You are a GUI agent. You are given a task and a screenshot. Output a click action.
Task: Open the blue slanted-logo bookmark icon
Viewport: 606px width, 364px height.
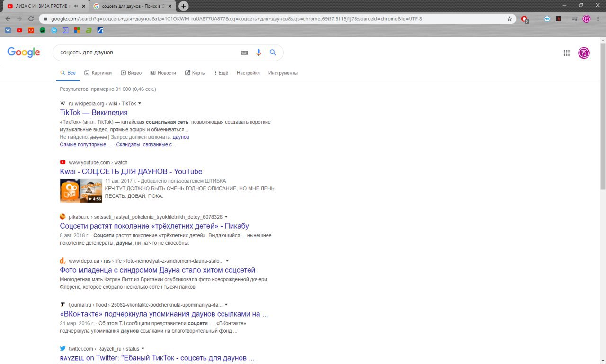point(100,30)
